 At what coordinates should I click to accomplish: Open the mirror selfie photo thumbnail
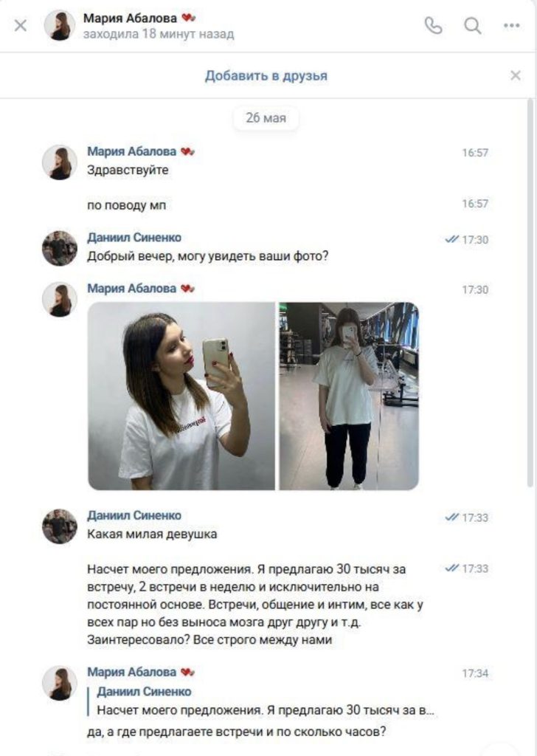tap(181, 396)
